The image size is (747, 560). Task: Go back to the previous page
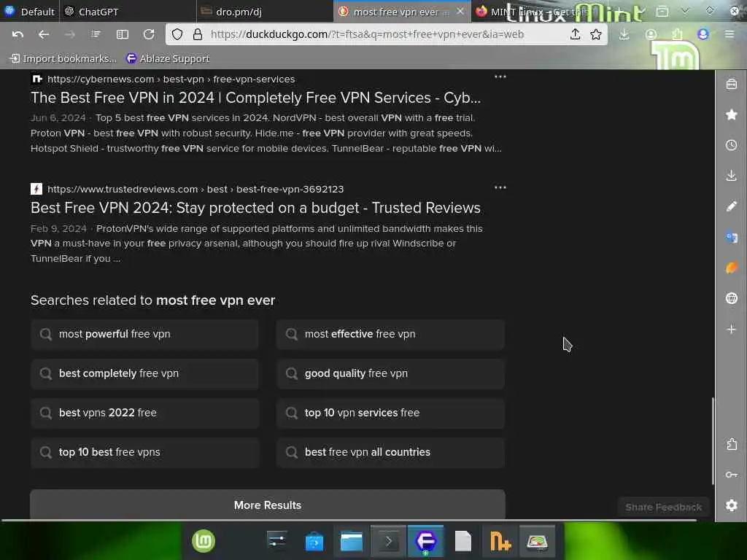coord(43,34)
